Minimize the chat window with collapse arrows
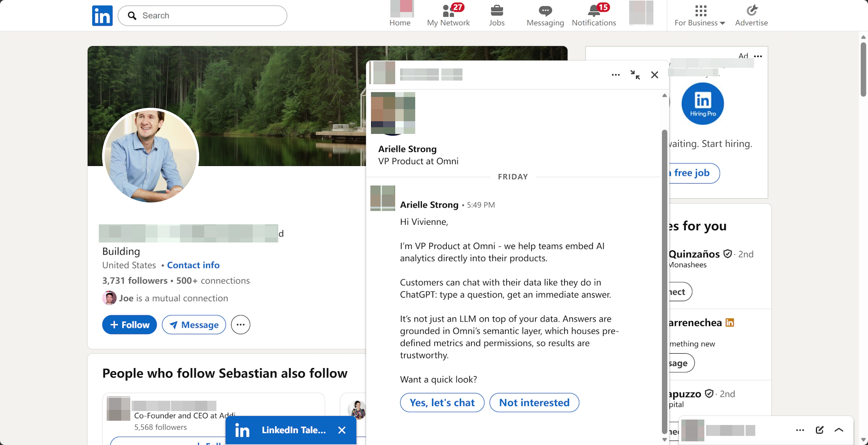Viewport: 868px width, 445px height. (635, 75)
